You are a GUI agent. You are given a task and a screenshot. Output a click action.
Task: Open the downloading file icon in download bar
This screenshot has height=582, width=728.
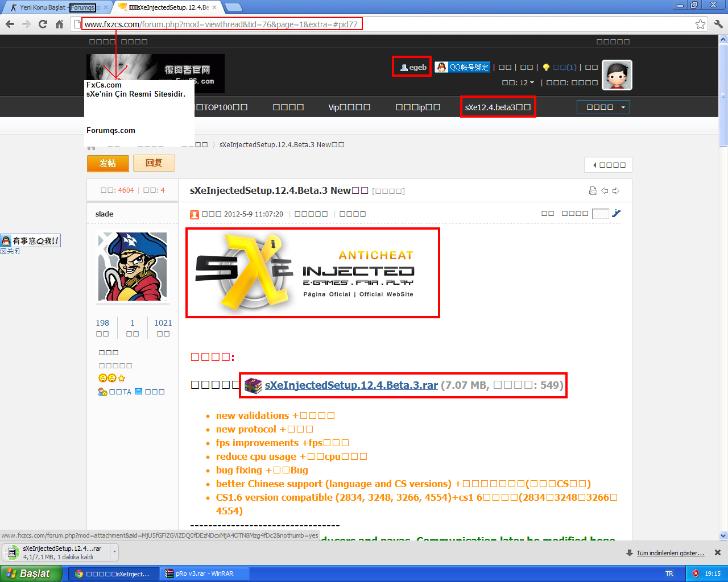coord(12,552)
